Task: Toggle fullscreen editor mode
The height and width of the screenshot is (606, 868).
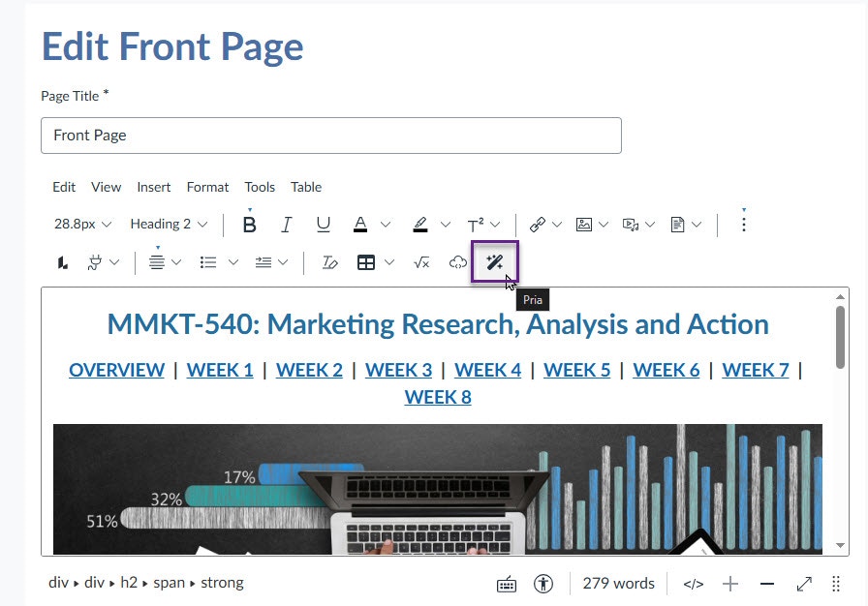Action: click(x=804, y=584)
